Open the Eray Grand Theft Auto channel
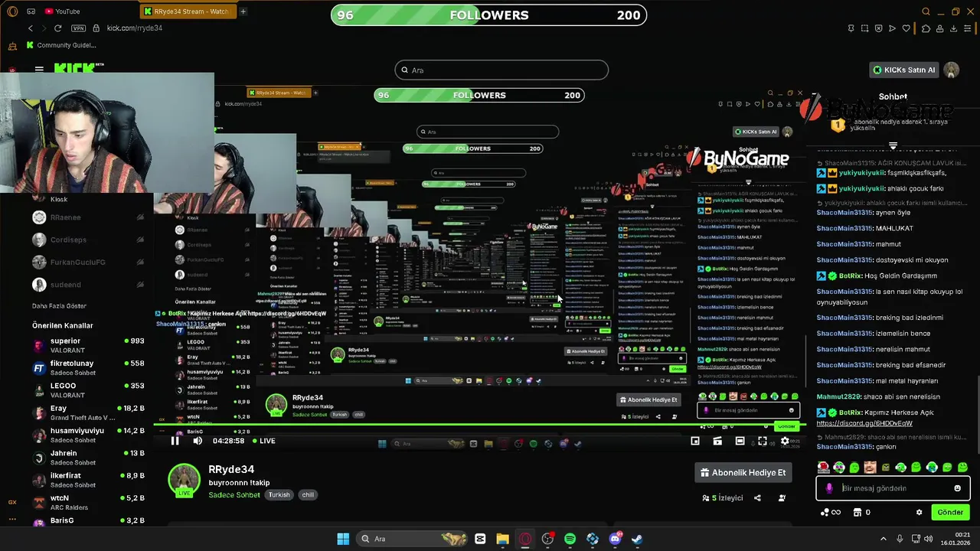This screenshot has width=980, height=551. pyautogui.click(x=88, y=413)
